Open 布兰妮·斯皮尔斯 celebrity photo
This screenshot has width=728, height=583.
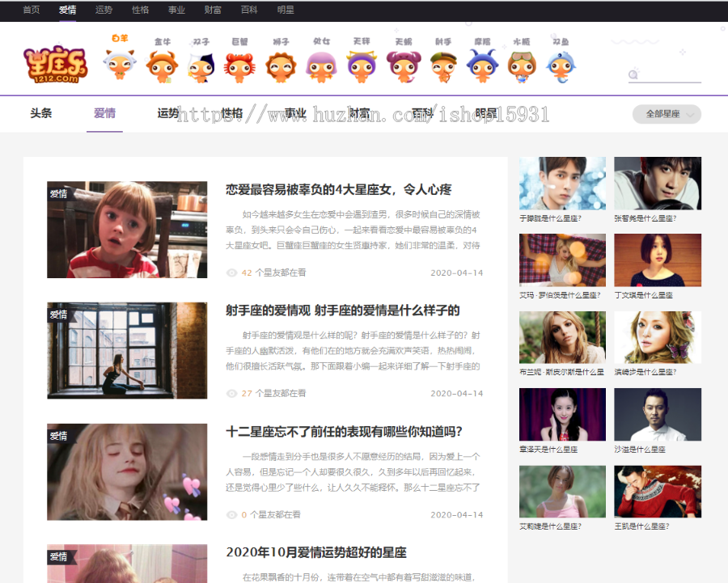click(562, 337)
